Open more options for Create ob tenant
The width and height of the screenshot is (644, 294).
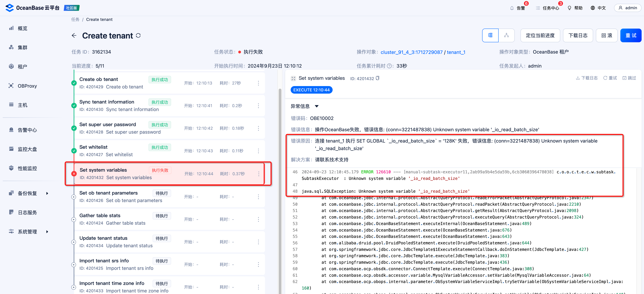[x=258, y=83]
